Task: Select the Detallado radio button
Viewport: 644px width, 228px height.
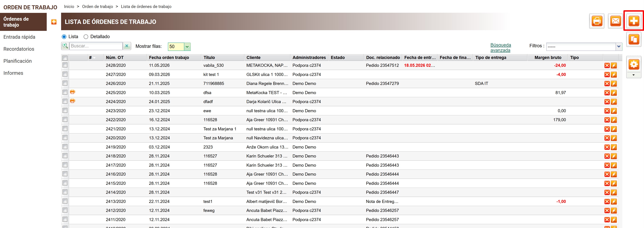Action: point(86,37)
